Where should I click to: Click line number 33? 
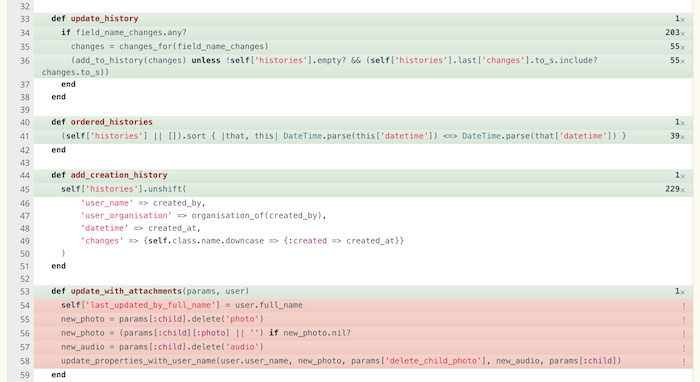click(x=25, y=19)
